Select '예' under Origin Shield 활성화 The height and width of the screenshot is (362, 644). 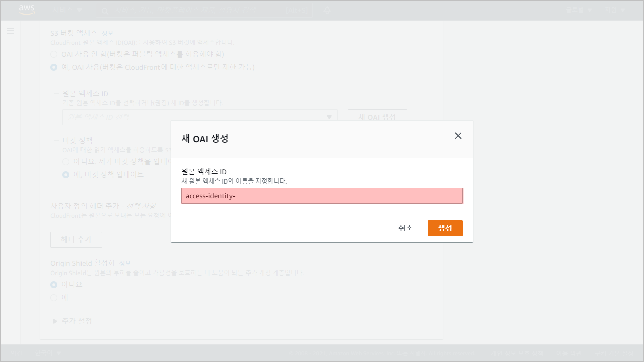tap(54, 298)
